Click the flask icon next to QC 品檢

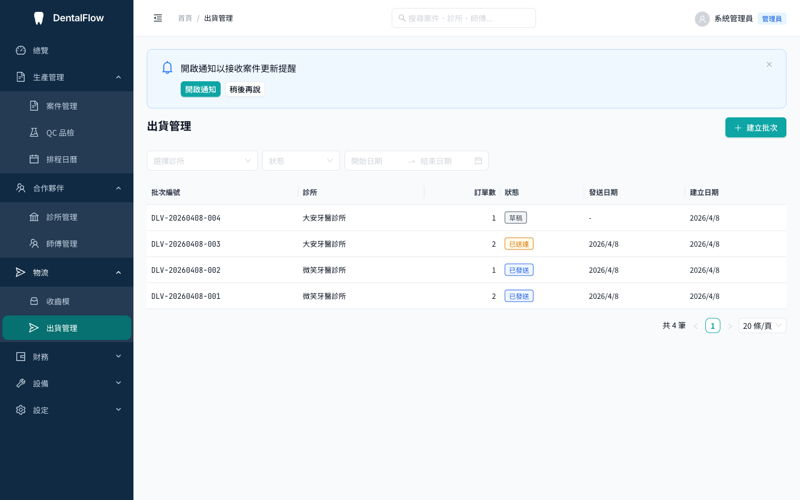coord(34,132)
